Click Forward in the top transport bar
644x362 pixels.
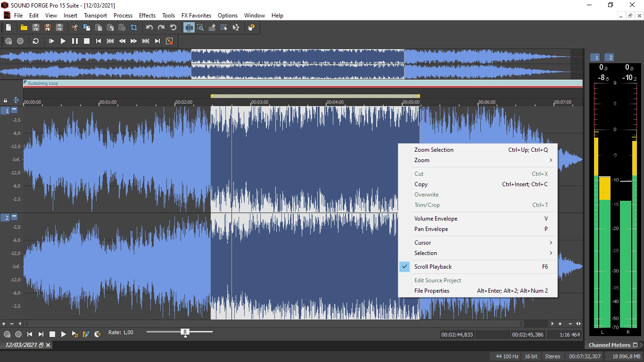tap(134, 41)
